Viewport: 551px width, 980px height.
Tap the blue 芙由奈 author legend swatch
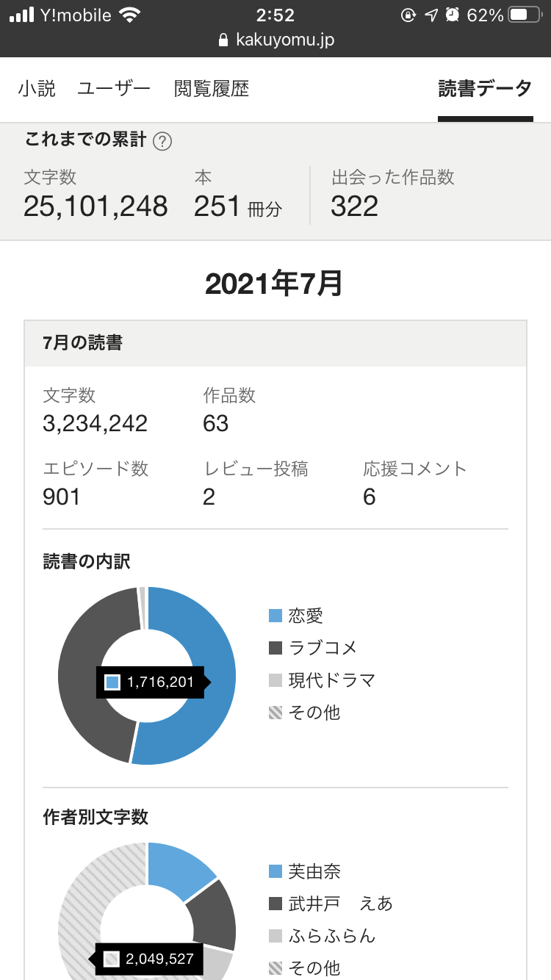pos(275,871)
